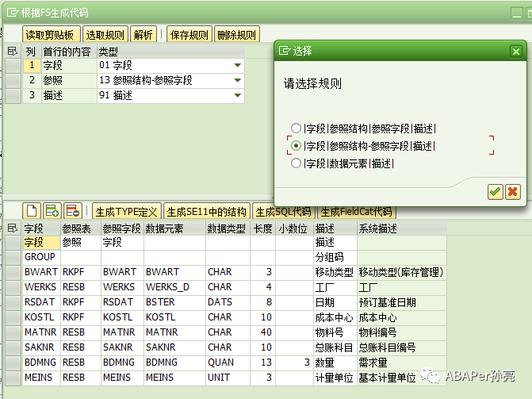Click 长度 column header
Screen dimensions: 532x399
(x=263, y=228)
